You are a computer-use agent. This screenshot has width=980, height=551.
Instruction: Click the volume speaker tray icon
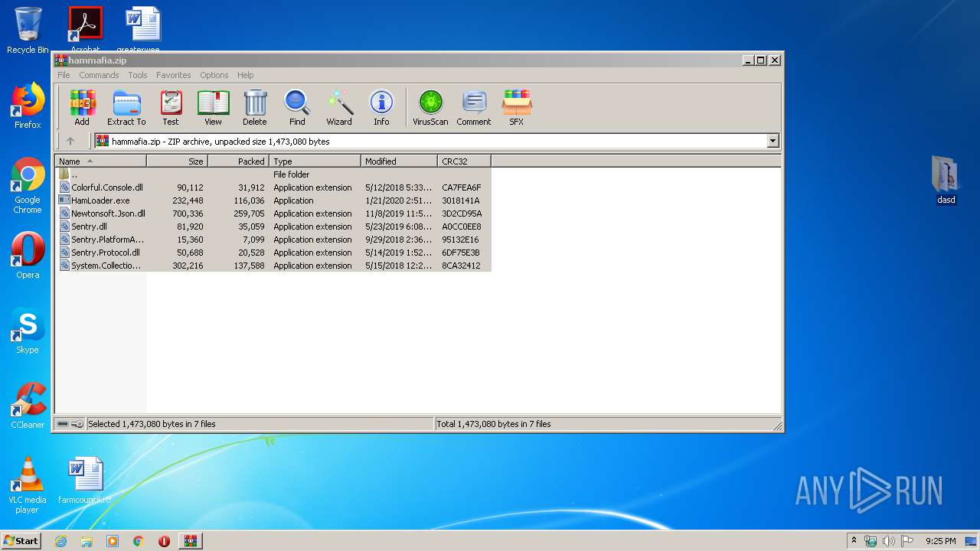(x=888, y=541)
